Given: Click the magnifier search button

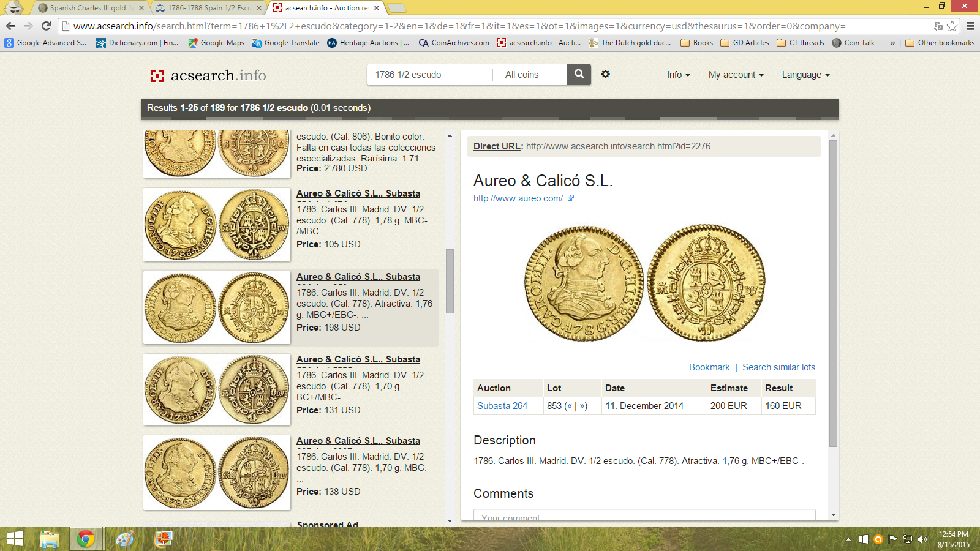Looking at the screenshot, I should point(579,75).
